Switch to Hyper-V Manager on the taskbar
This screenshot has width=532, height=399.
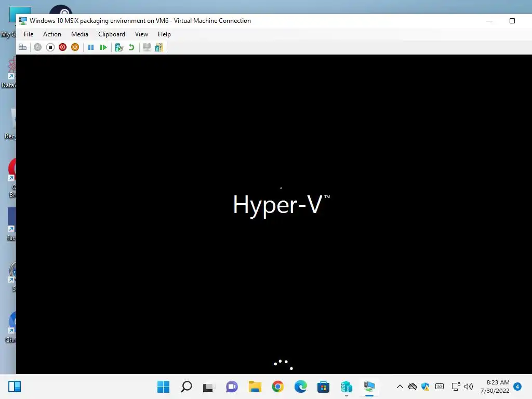click(347, 387)
